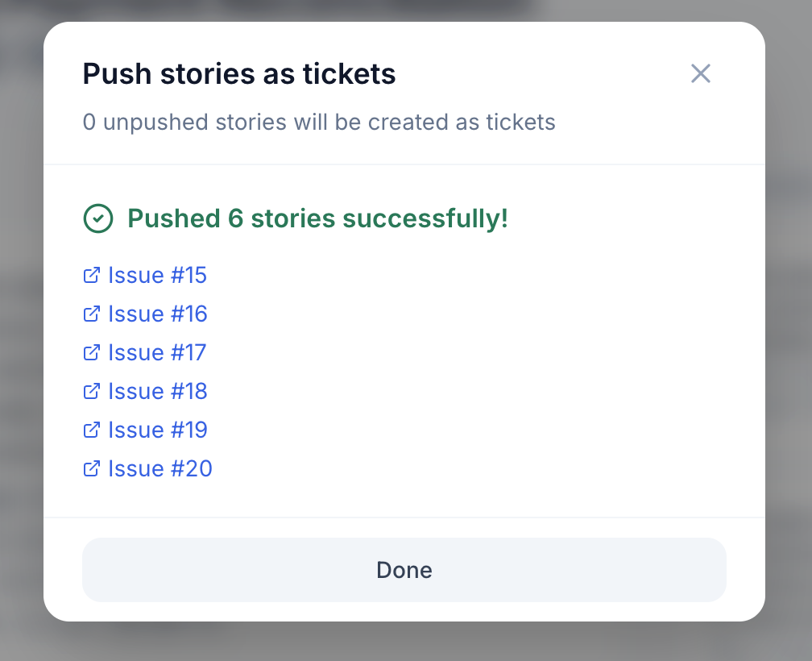Click the external link icon beside Issue #18

91,392
